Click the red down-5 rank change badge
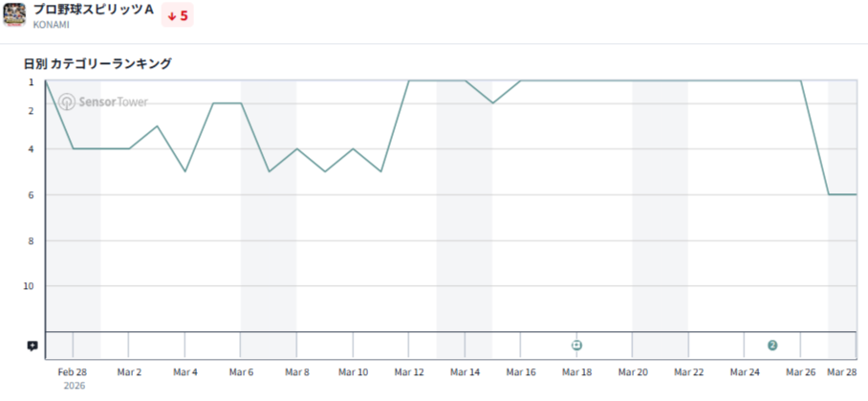Viewport: 868px width, 401px height. (178, 15)
